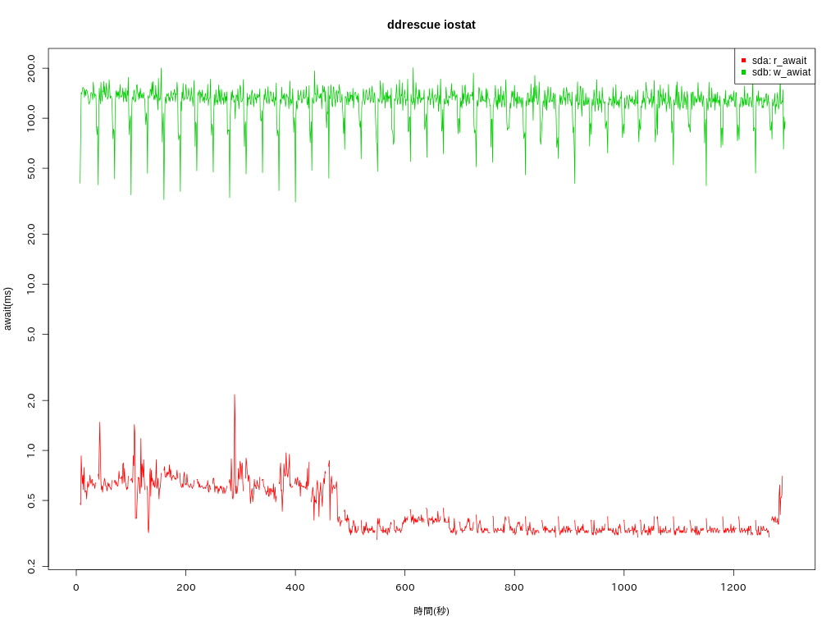Screen dimensions: 840x630
Task: Click the x-axis tick value 1200
Action: 733,587
